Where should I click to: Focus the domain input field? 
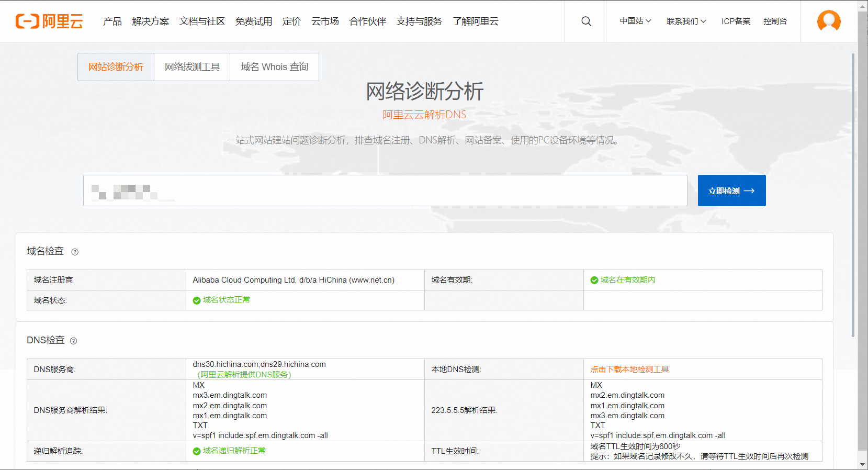click(x=385, y=191)
